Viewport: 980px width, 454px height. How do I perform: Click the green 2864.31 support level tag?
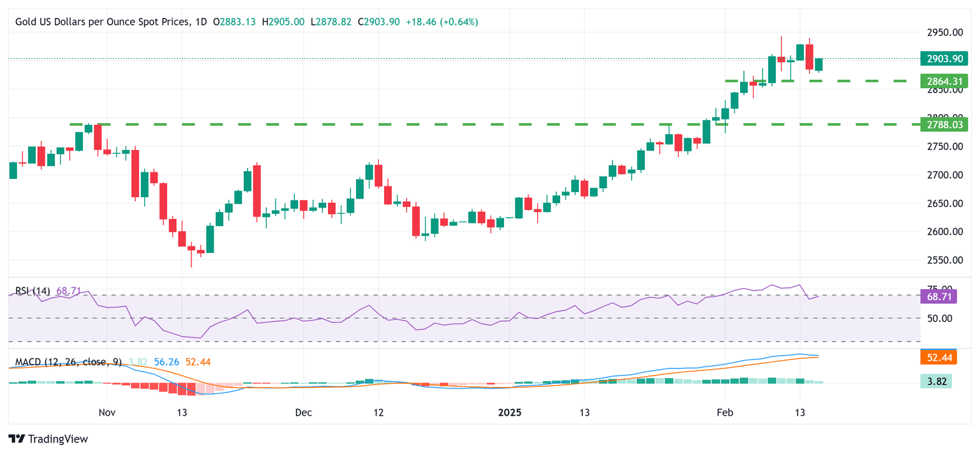pos(944,81)
